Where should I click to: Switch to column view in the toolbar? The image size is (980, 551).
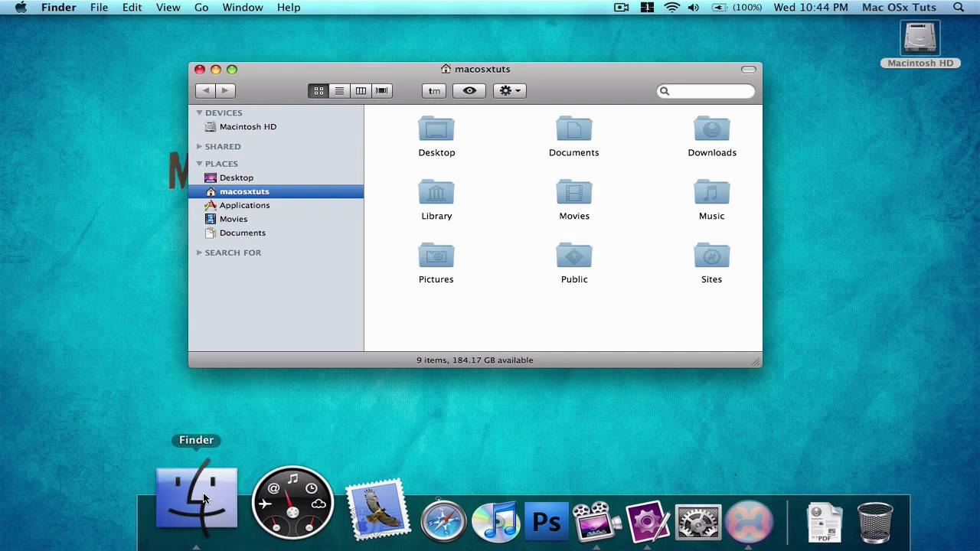pos(361,91)
